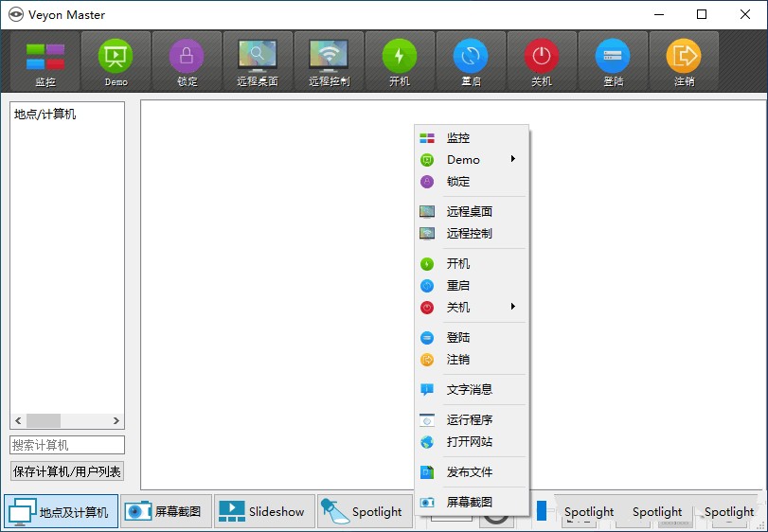Click the green 开机 power-on toolbar icon
Screen dimensions: 768x532
(x=400, y=62)
